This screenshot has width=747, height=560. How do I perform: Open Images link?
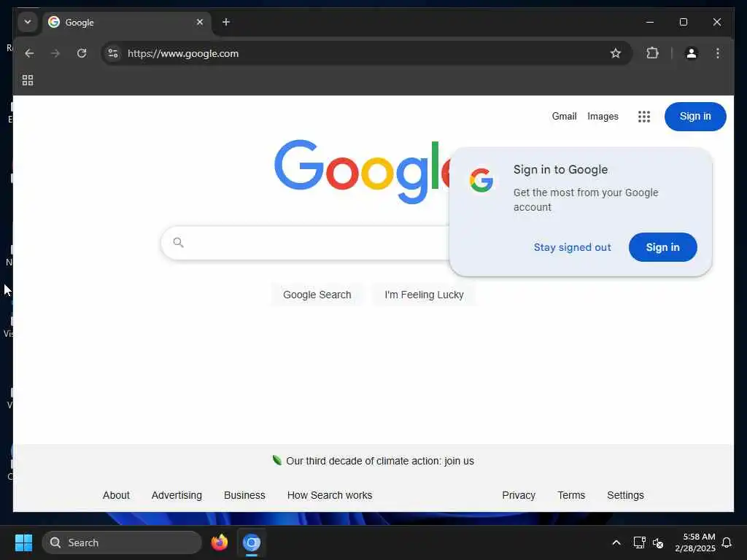603,116
